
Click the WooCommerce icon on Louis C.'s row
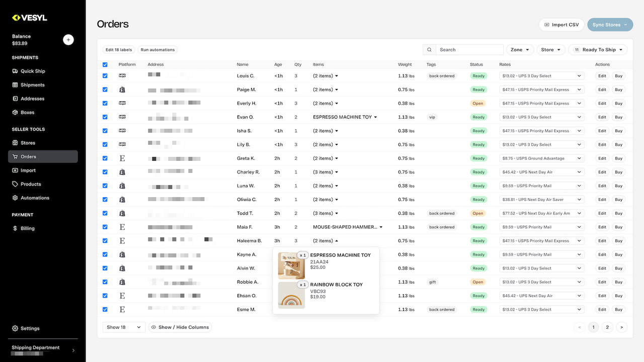click(121, 75)
